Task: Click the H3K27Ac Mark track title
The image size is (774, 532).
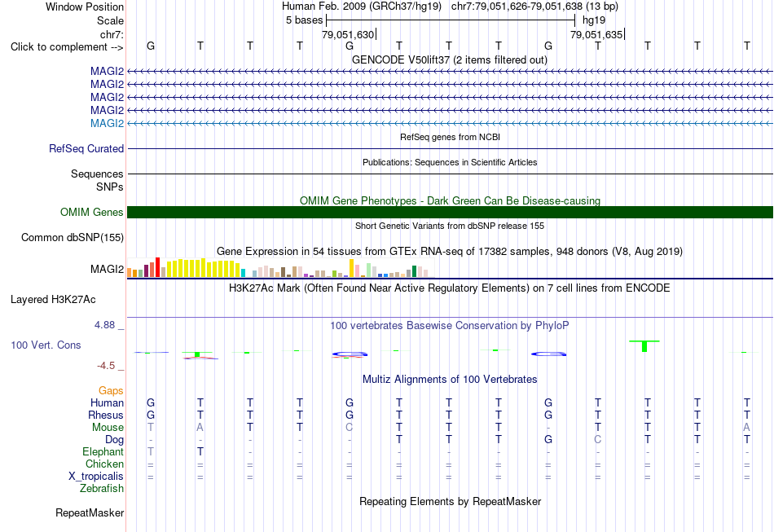Action: point(450,288)
